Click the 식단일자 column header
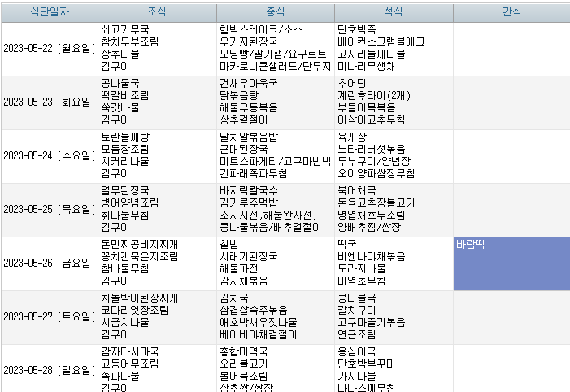 (x=49, y=12)
